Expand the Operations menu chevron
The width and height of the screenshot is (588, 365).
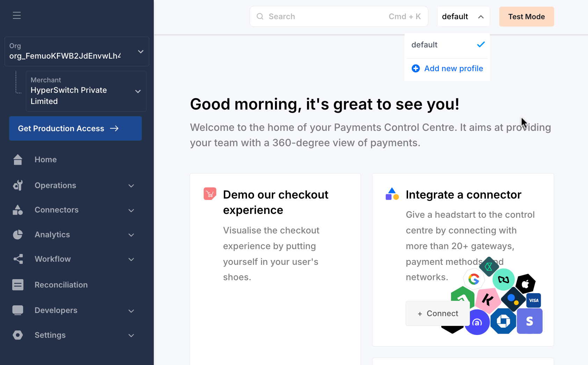point(131,186)
